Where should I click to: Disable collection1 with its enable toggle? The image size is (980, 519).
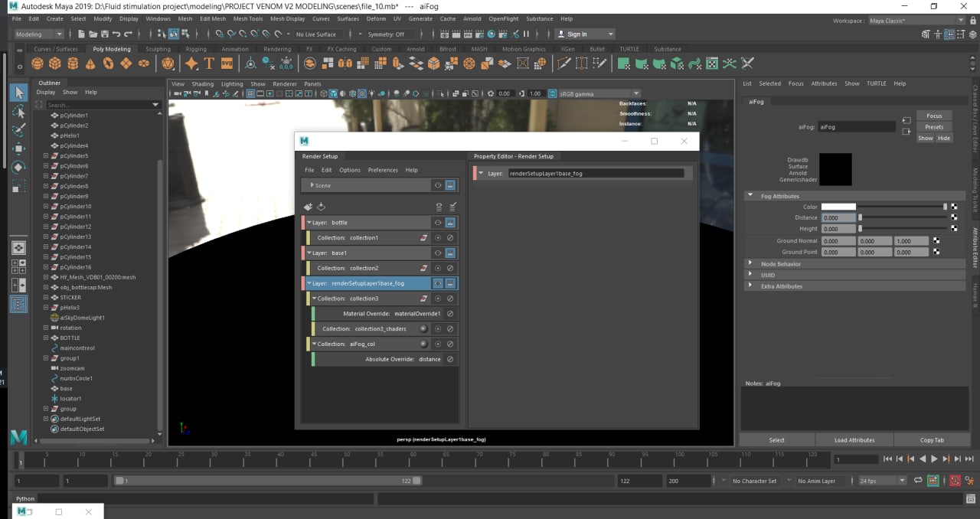[450, 238]
